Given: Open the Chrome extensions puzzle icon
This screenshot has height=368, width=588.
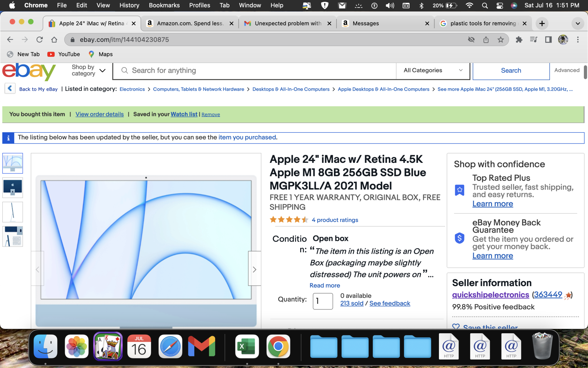Looking at the screenshot, I should tap(519, 40).
